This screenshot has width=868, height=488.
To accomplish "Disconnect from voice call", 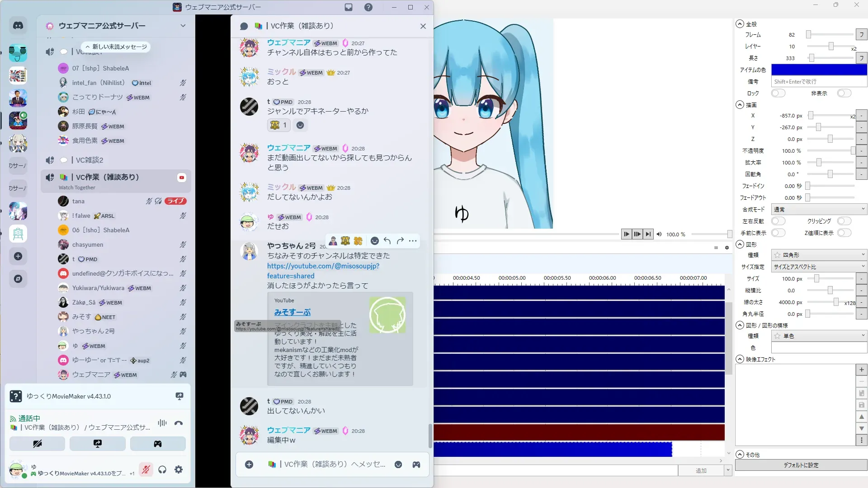I will 179,423.
